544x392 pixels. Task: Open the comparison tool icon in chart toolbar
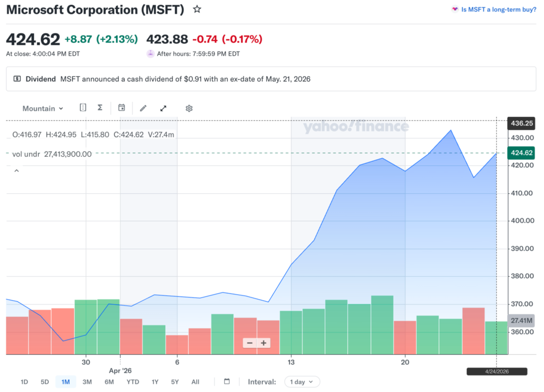click(83, 108)
